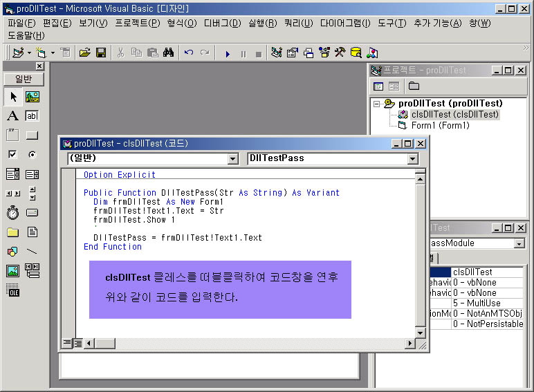The height and width of the screenshot is (392, 534).
Task: Click the Find binoculars toolbar icon
Action: (169, 53)
